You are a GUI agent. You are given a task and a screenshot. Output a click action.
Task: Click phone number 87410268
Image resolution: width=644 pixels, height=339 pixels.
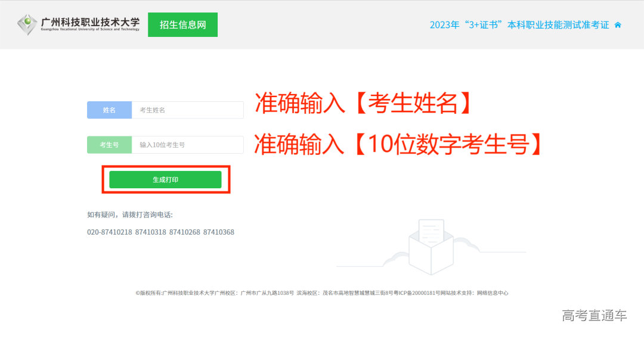[x=185, y=232]
